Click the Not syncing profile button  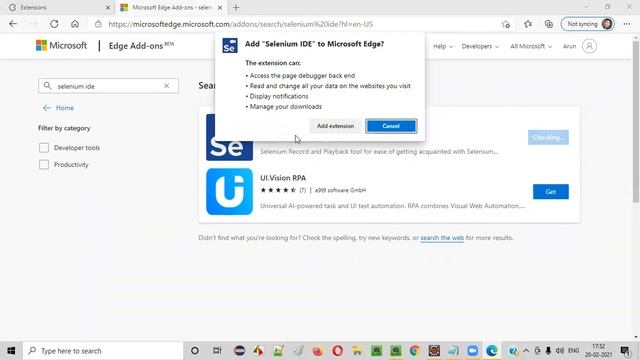[x=588, y=24]
